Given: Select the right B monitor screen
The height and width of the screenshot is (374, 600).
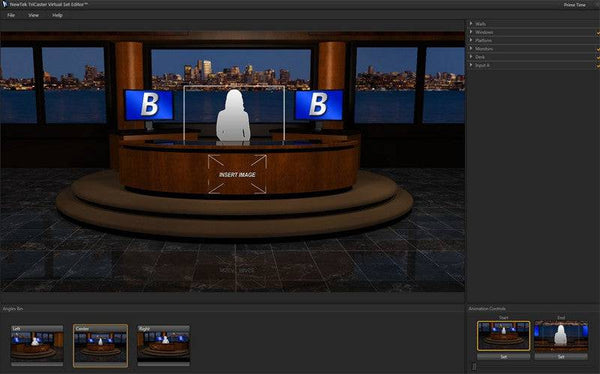Looking at the screenshot, I should click(319, 105).
